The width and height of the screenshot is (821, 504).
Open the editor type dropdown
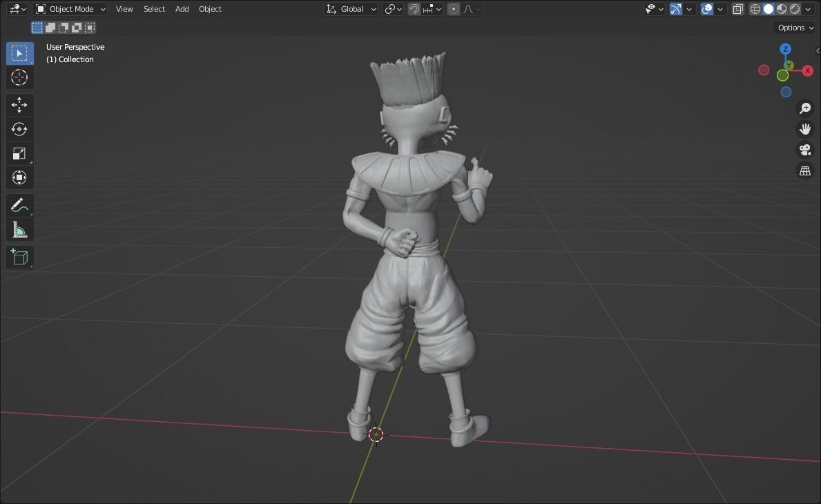(17, 9)
